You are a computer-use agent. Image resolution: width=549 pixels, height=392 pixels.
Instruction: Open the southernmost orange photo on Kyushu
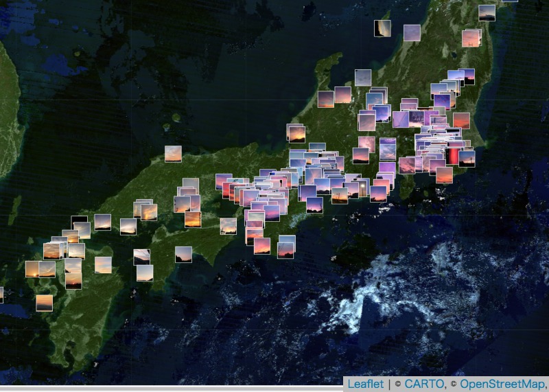click(x=45, y=303)
